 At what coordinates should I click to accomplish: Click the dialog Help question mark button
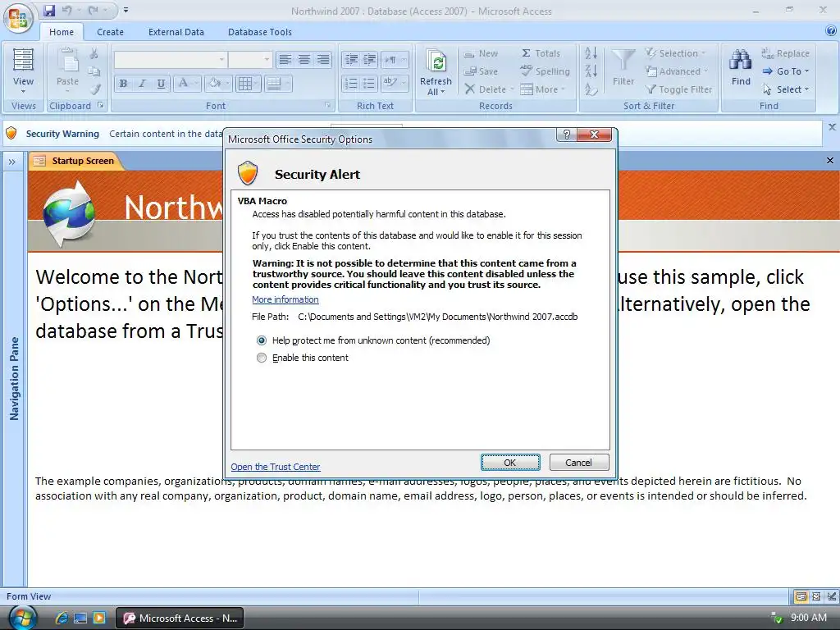(x=567, y=135)
